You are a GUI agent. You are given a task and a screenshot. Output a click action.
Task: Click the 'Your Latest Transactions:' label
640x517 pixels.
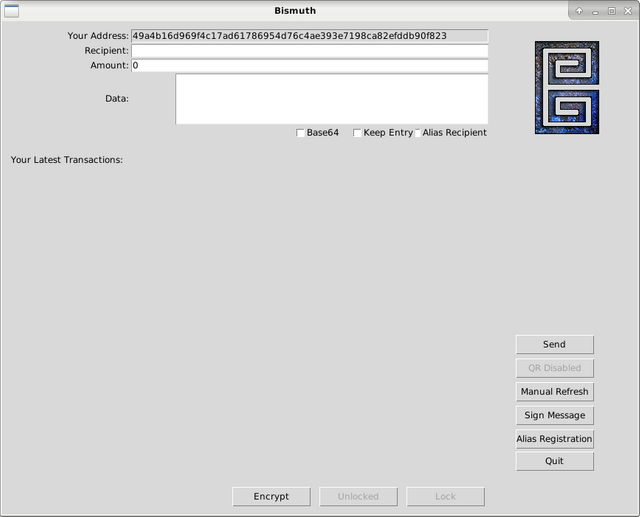[x=67, y=160]
